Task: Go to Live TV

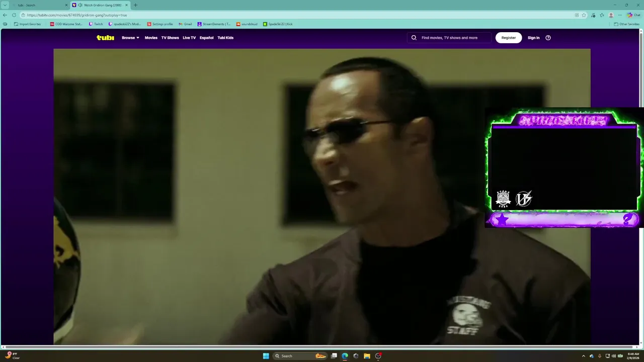Action: click(x=189, y=38)
